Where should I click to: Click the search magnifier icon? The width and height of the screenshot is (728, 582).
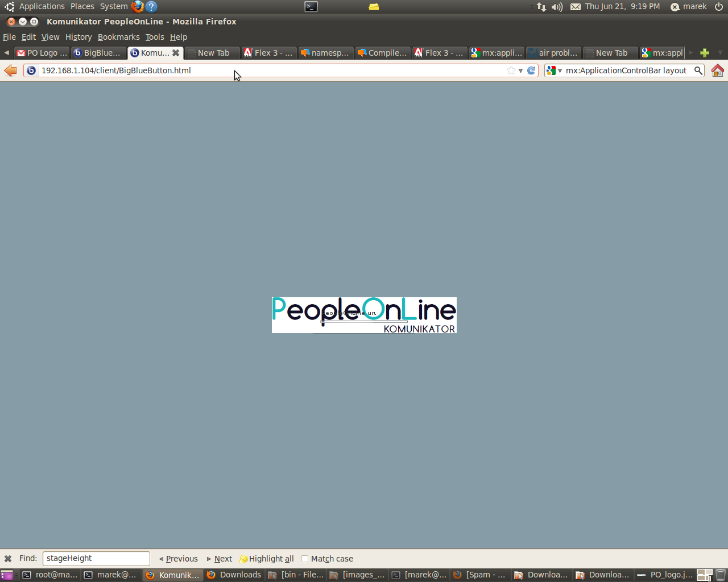tap(698, 70)
